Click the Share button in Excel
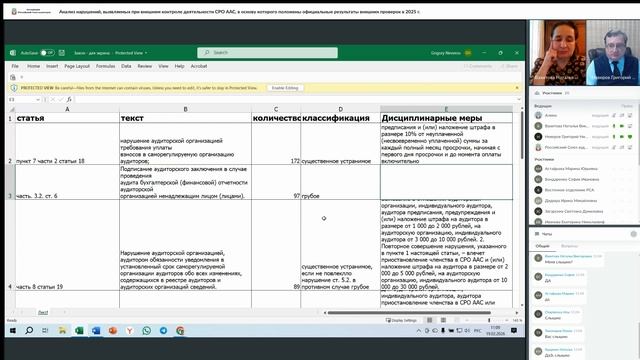The height and width of the screenshot is (360, 640). click(509, 66)
